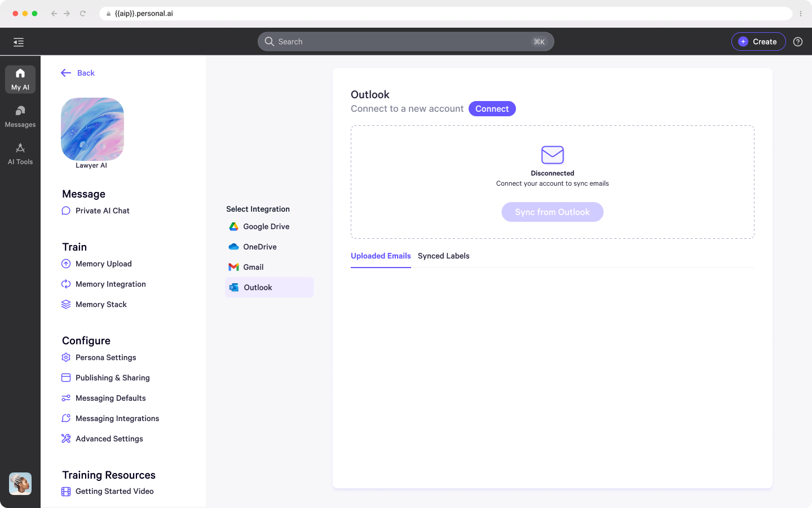Click the Back arrow link
The image size is (812, 508).
[x=78, y=73]
